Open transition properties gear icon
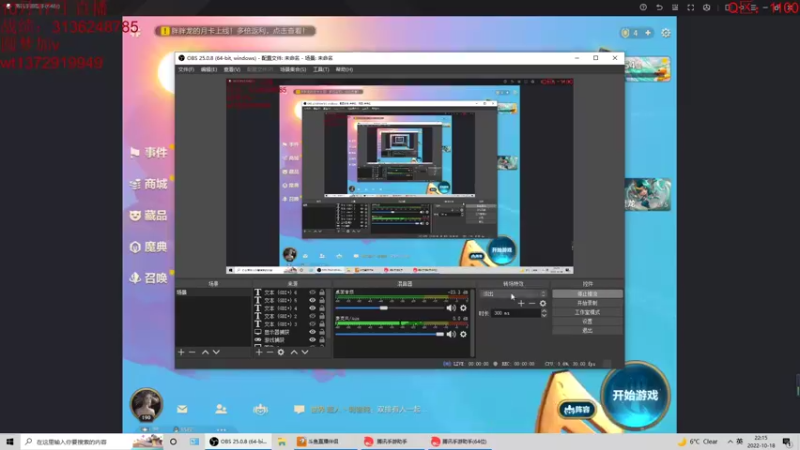The image size is (800, 450). 543,304
